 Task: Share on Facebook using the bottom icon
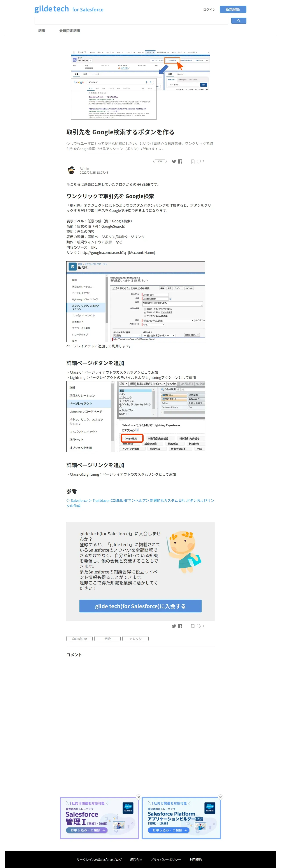180,626
